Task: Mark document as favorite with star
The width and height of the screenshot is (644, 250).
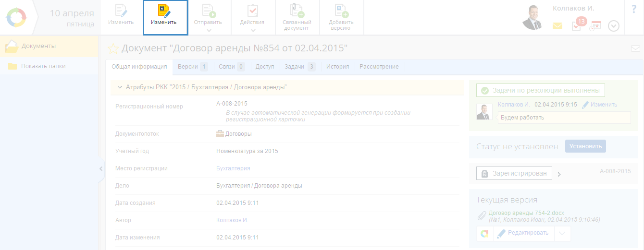Action: pos(113,48)
